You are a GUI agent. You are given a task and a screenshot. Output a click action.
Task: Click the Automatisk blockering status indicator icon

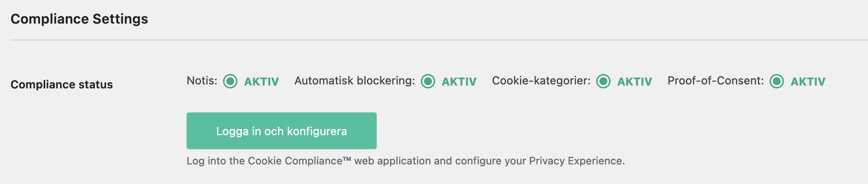tap(428, 81)
